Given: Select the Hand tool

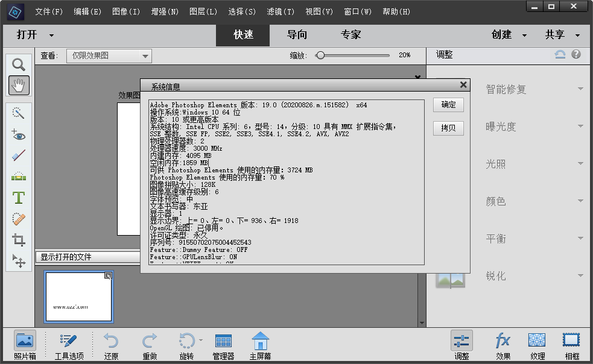Looking at the screenshot, I should tap(19, 85).
